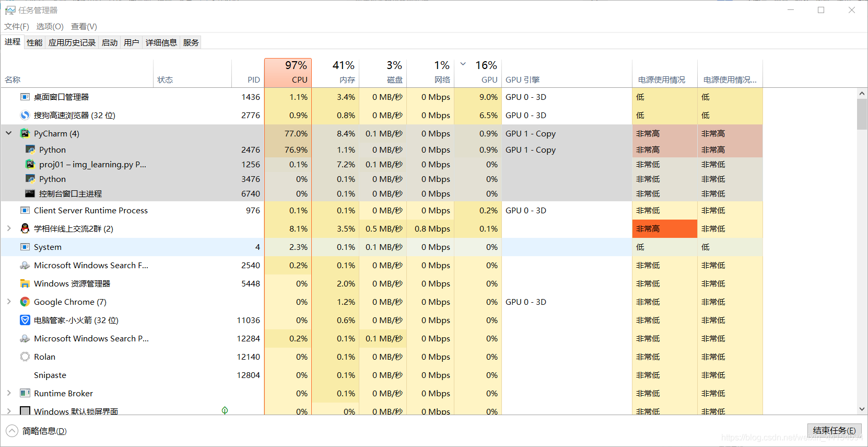Switch to the 启动 tab
868x447 pixels.
(x=110, y=42)
